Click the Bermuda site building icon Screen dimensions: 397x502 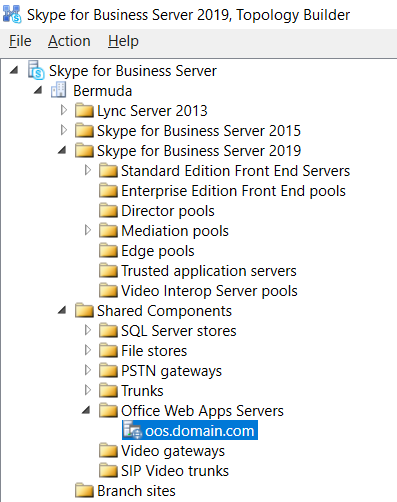58,90
